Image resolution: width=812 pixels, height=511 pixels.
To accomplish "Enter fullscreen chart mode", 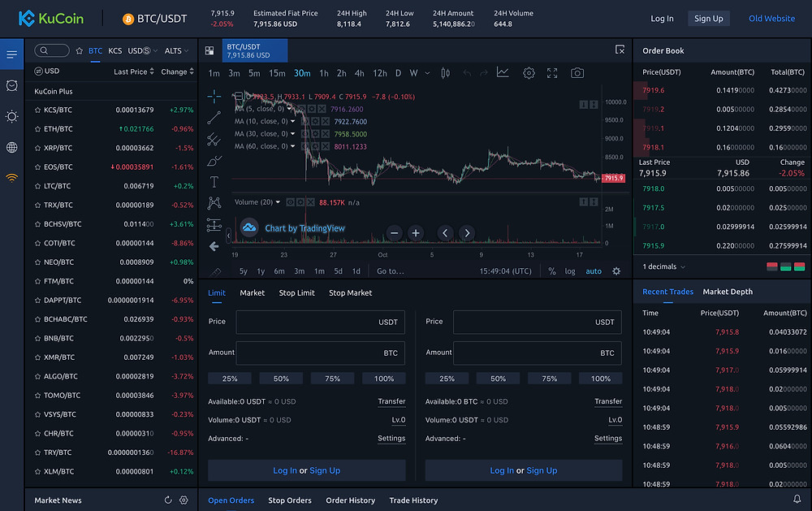I will click(552, 73).
